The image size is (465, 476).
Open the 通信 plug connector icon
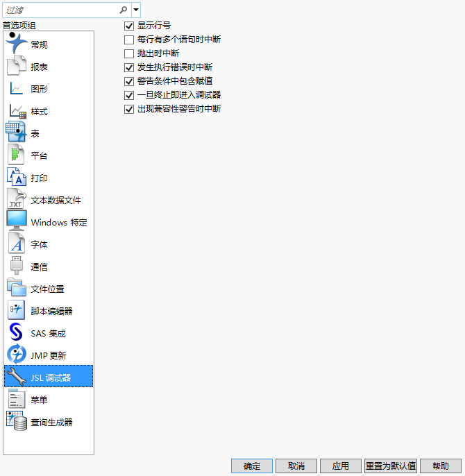[17, 265]
